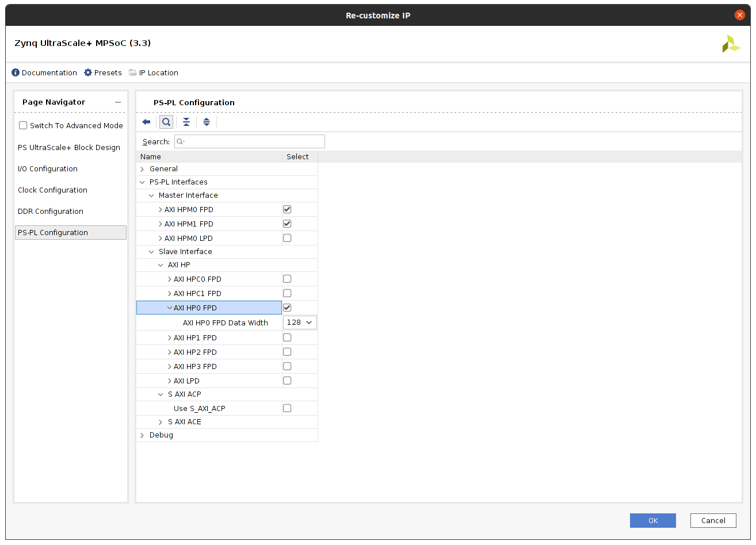The width and height of the screenshot is (756, 545).
Task: Click the IP Location link
Action: pyautogui.click(x=159, y=72)
